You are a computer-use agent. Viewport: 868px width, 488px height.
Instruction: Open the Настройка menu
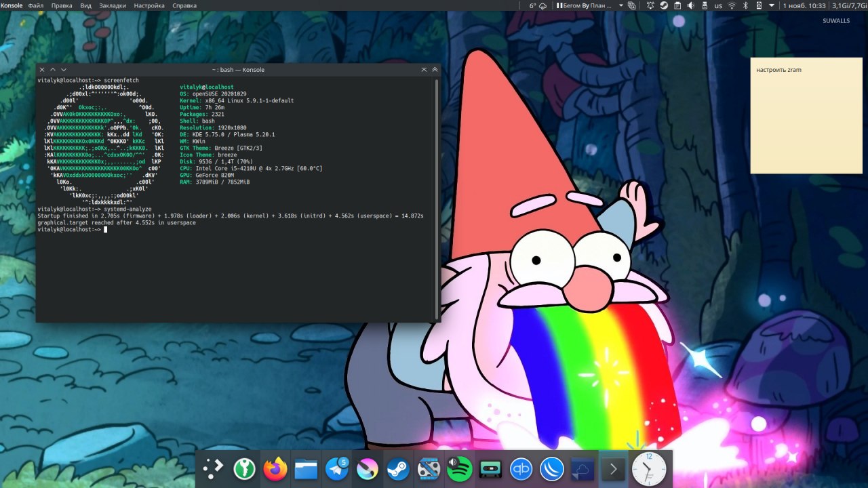(x=149, y=5)
